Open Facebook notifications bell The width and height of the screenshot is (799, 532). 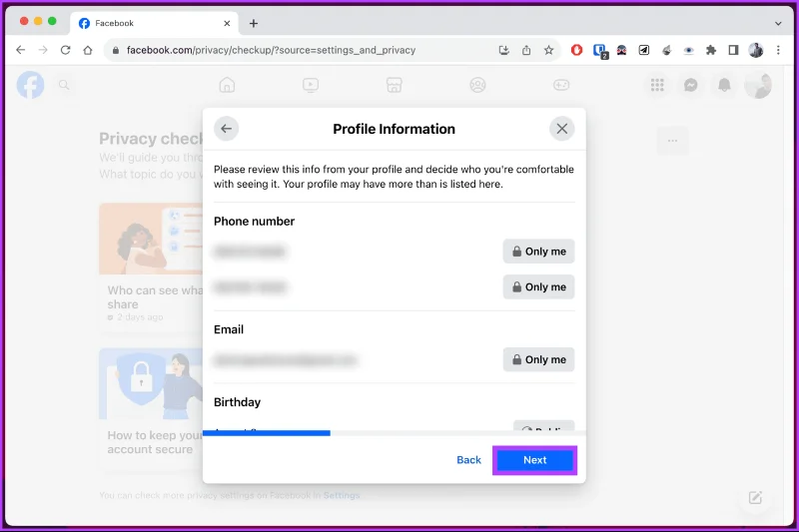click(x=724, y=85)
